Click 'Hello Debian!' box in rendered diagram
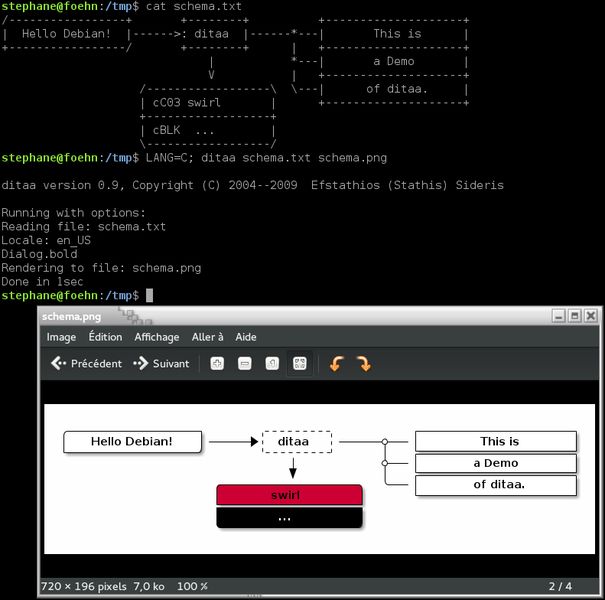The height and width of the screenshot is (600, 605). point(132,441)
